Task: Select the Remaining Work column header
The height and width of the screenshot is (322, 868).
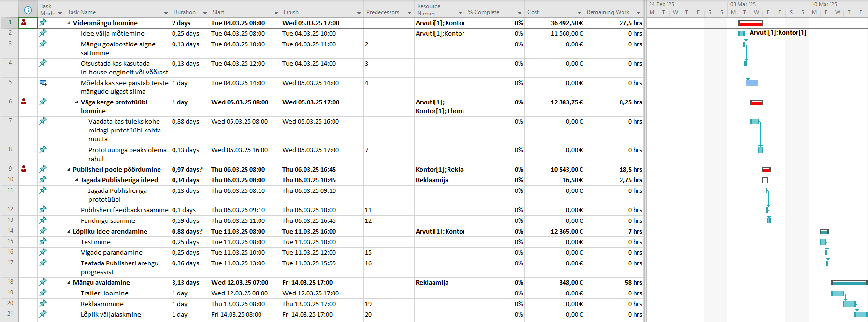Action: [608, 12]
